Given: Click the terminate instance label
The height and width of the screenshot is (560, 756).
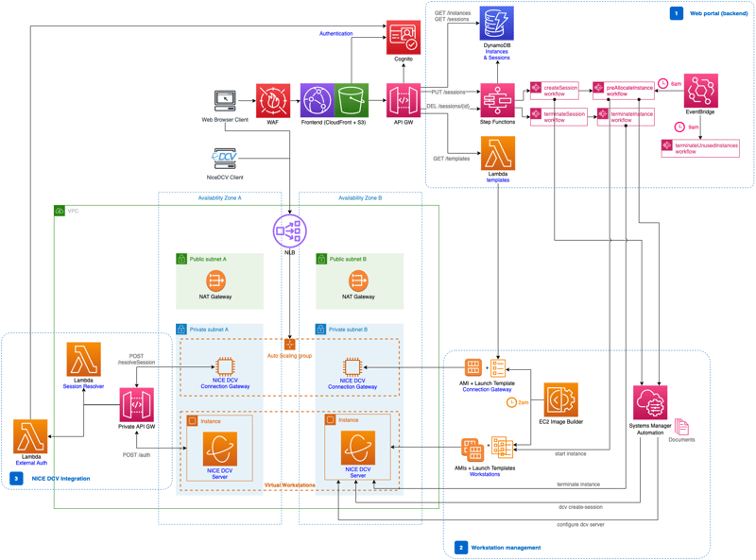Looking at the screenshot, I should (578, 484).
